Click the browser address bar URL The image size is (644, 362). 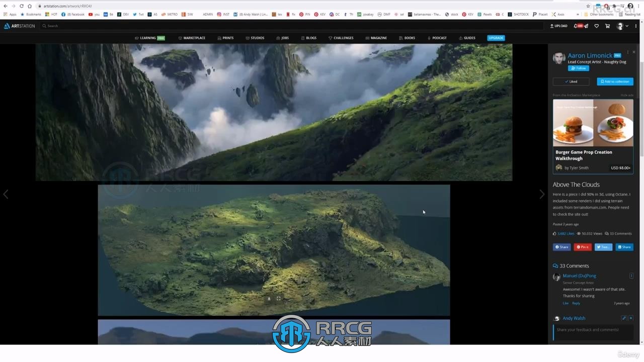(x=67, y=6)
